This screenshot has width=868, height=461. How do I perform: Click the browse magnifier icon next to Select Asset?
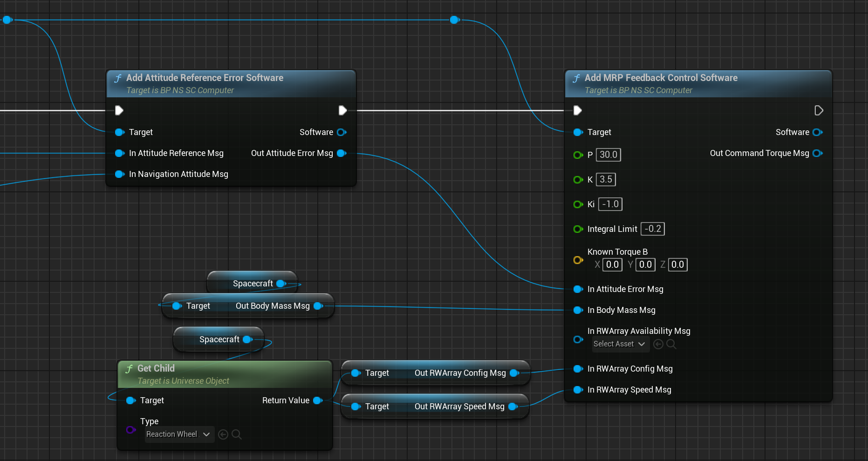(671, 344)
